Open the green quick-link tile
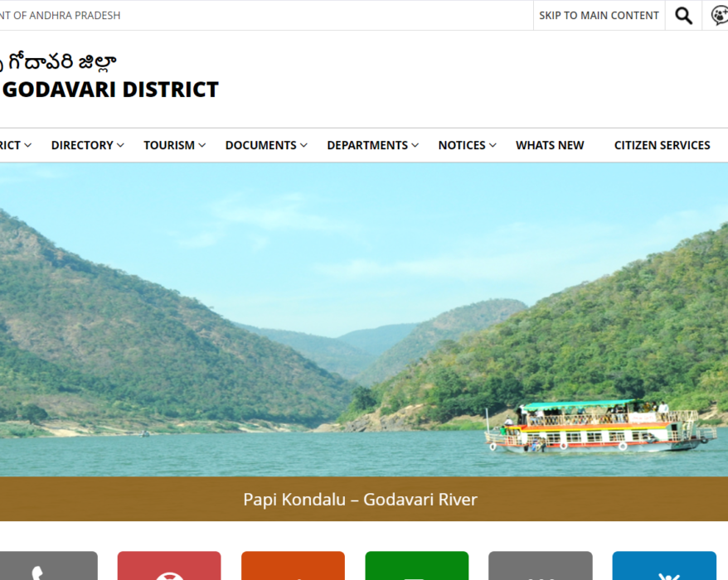Viewport: 728px width, 580px height. 417,566
